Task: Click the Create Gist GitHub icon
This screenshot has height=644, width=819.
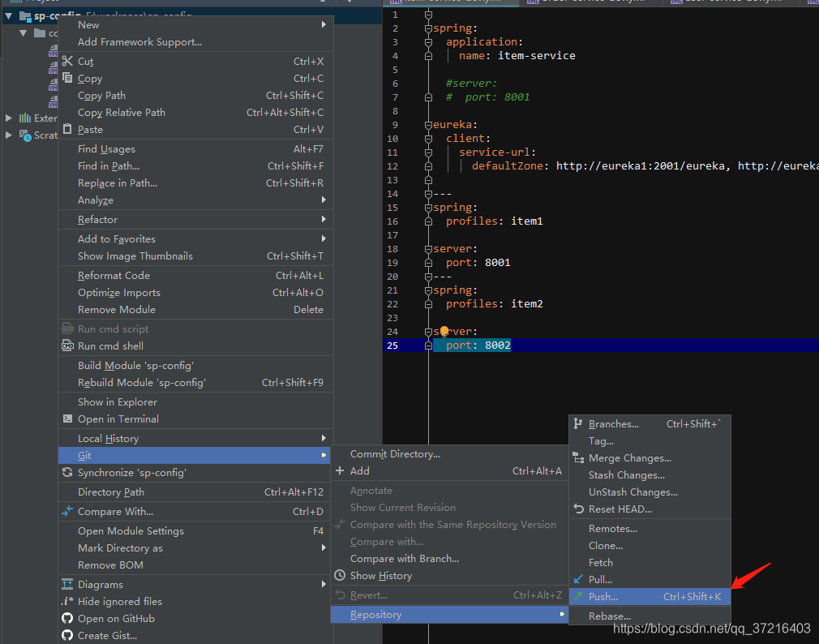Action: [67, 635]
